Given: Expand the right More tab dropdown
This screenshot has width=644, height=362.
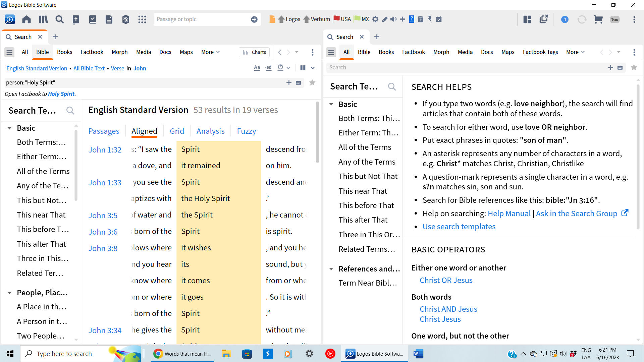Looking at the screenshot, I should click(575, 52).
